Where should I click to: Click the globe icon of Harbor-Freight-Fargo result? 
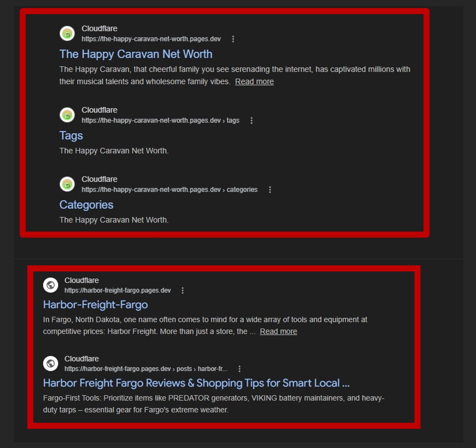pyautogui.click(x=50, y=285)
